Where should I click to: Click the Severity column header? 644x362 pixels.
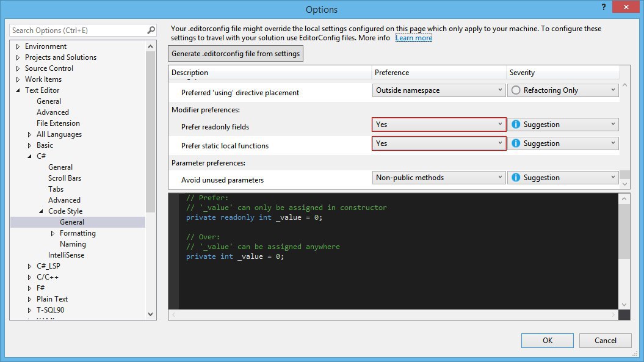(563, 72)
